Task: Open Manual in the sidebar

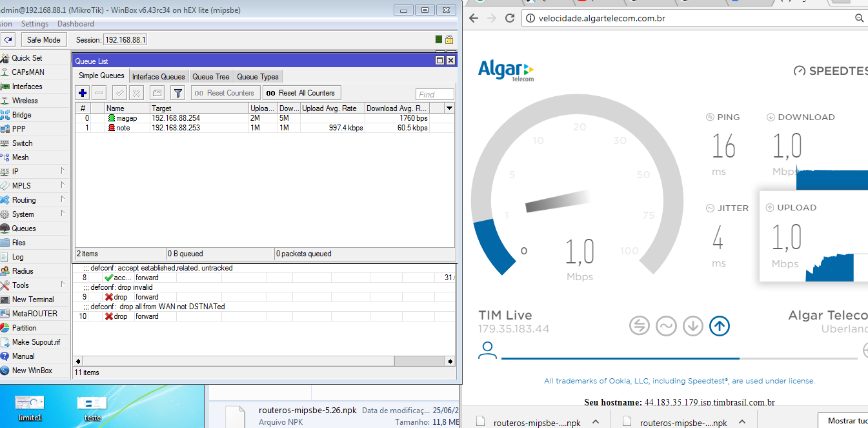Action: (23, 356)
